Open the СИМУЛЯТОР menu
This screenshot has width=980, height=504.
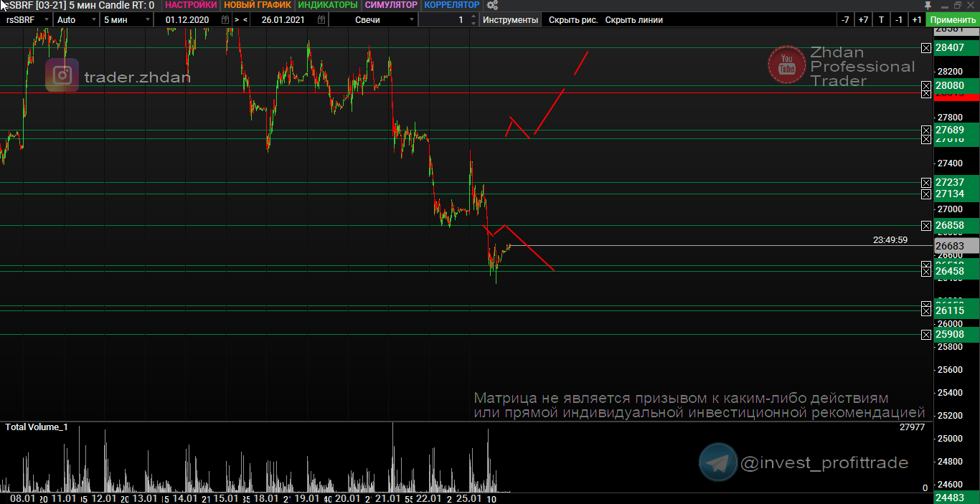tap(391, 5)
